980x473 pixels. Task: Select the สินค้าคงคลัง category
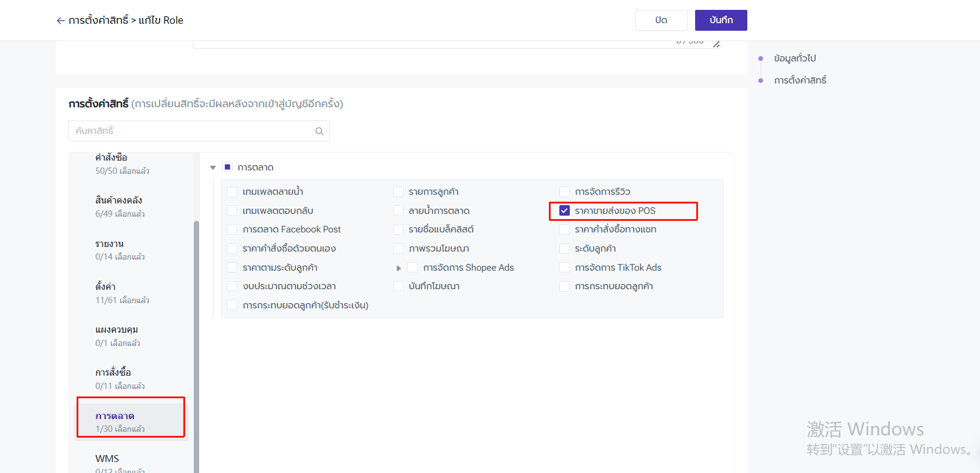(119, 206)
